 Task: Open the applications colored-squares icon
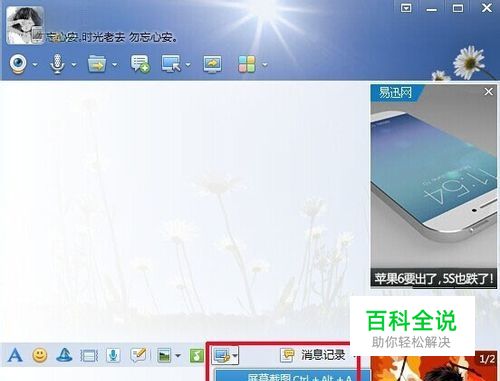[247, 64]
